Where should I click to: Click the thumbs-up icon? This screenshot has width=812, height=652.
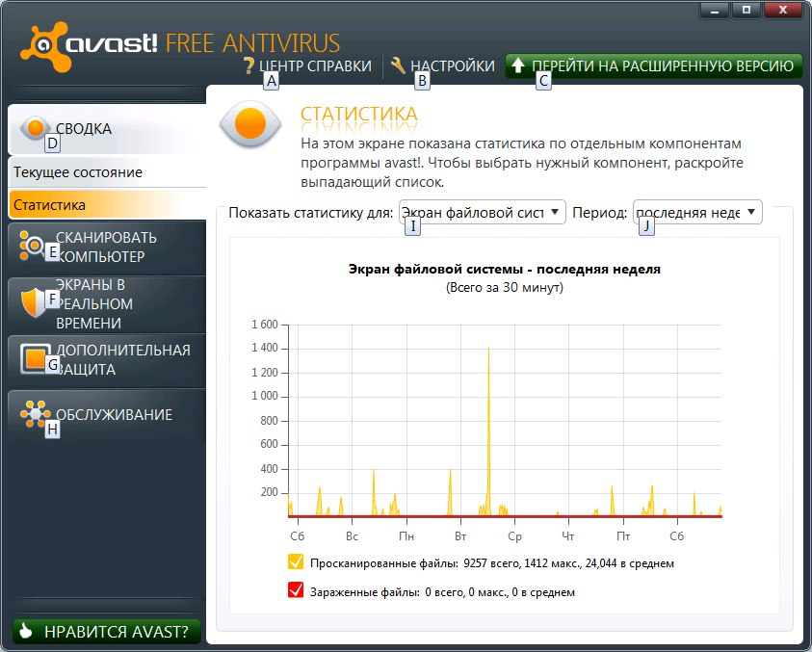pos(25,631)
